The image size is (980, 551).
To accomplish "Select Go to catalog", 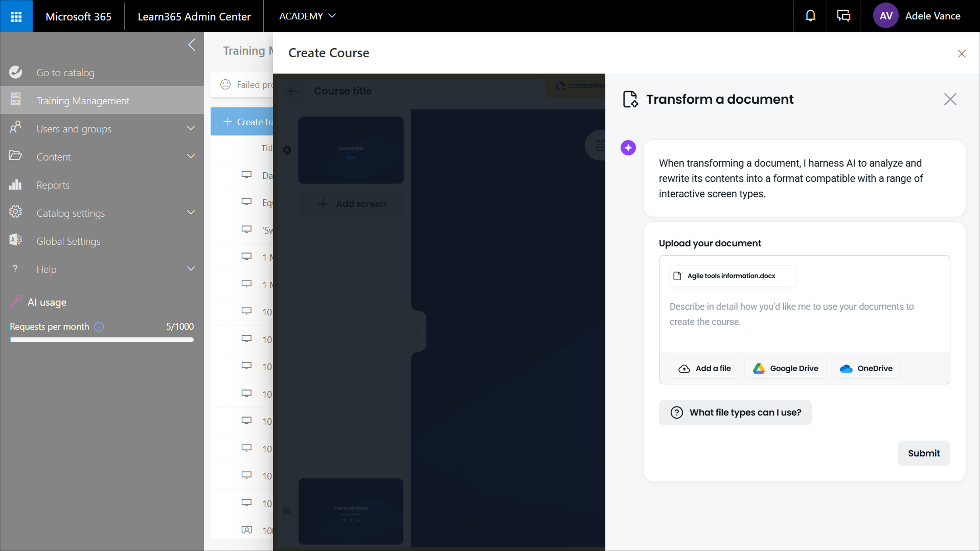I will (65, 73).
